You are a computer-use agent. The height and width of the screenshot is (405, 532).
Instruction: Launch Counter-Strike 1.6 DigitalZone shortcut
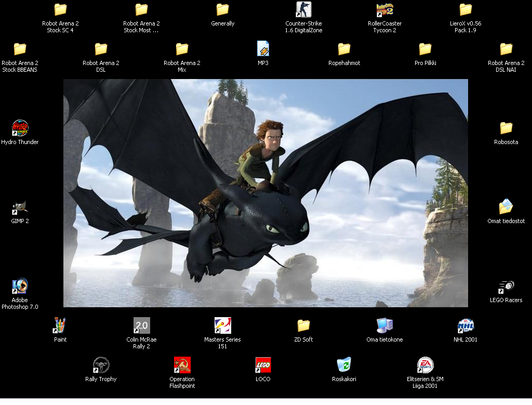[303, 9]
